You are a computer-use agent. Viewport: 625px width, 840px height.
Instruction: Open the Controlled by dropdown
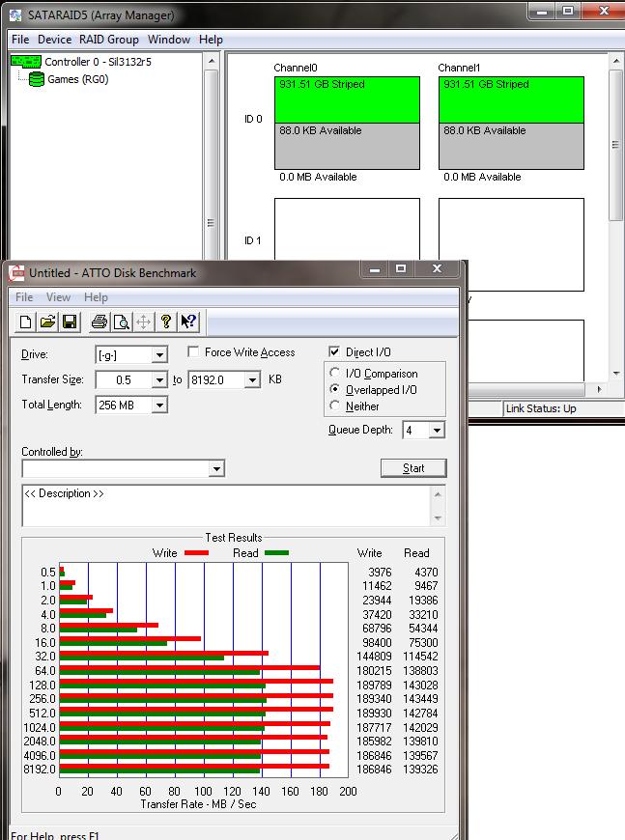(216, 469)
